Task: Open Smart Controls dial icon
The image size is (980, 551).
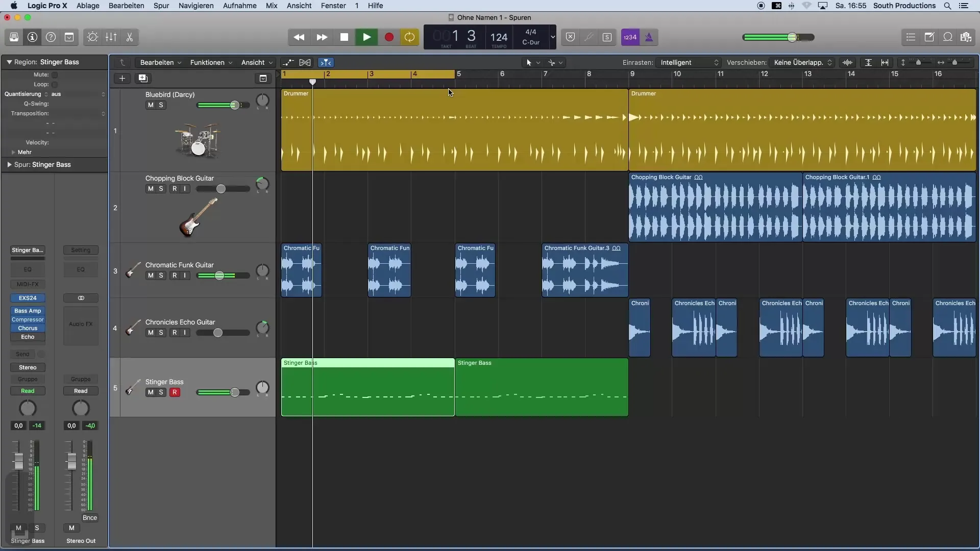Action: click(92, 37)
